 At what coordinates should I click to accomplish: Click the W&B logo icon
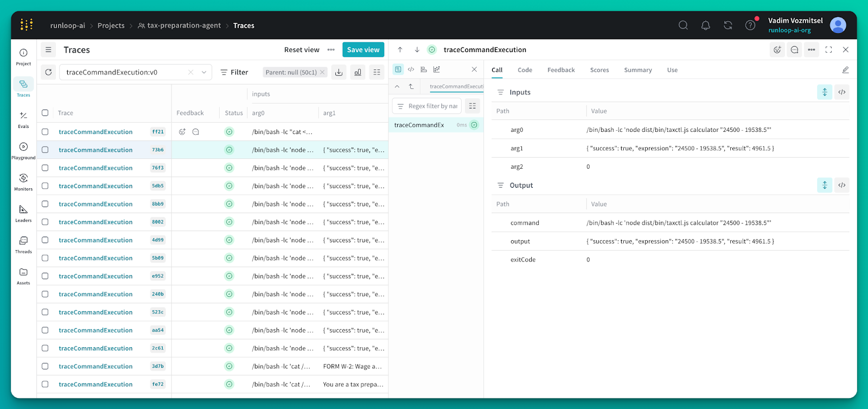point(27,25)
